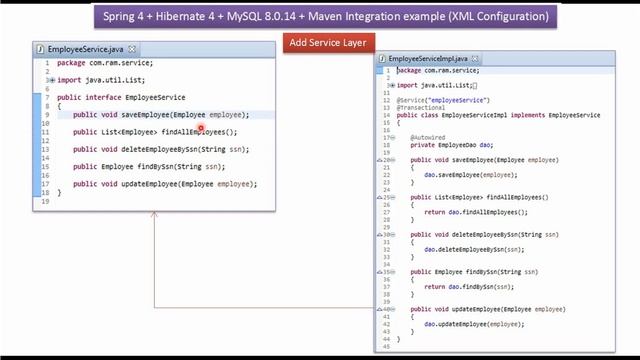Click the Java file icon on EmployeeServiceImpl.java tab
The width and height of the screenshot is (640, 360).
[x=382, y=59]
